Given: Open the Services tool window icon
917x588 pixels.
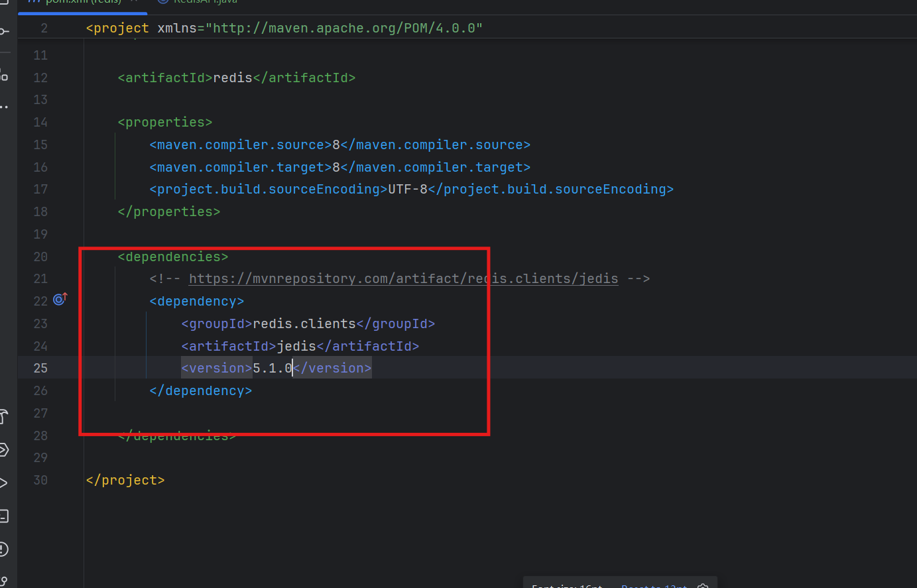Looking at the screenshot, I should click(x=3, y=450).
